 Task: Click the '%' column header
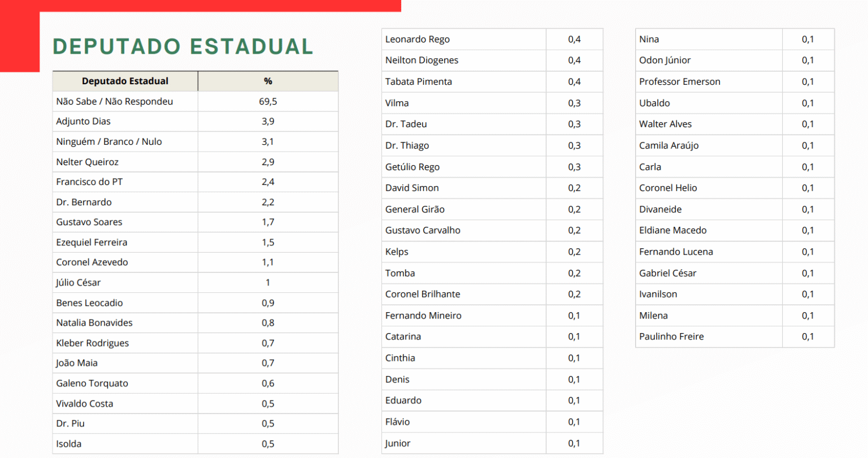(268, 81)
